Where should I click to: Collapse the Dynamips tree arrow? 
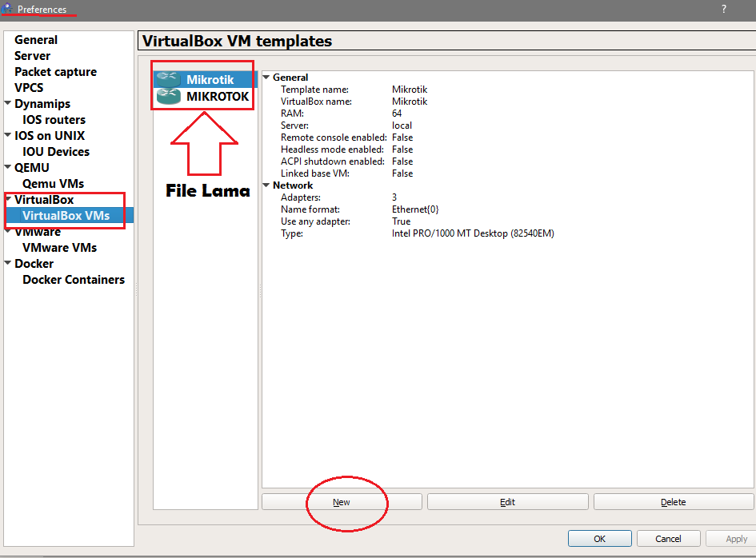8,102
